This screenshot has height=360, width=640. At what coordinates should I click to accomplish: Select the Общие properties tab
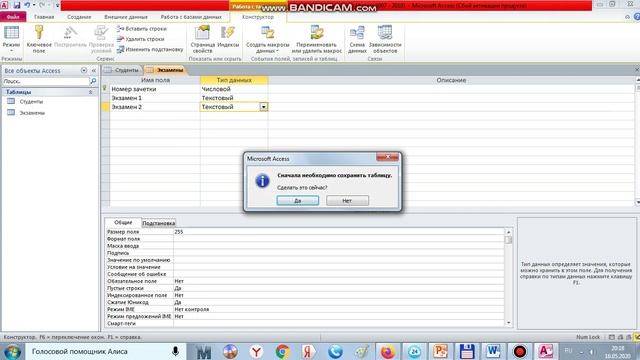point(123,222)
